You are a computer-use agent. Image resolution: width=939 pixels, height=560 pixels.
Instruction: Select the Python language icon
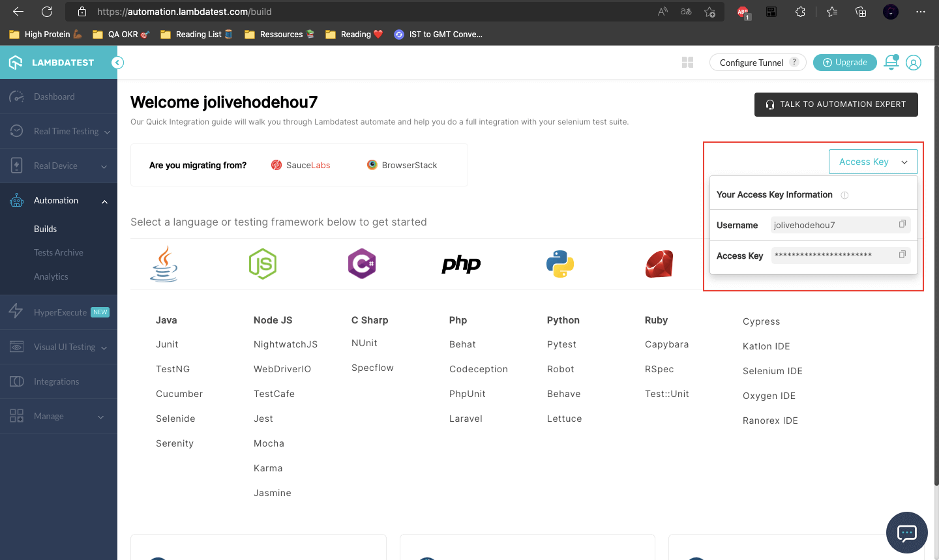click(560, 263)
